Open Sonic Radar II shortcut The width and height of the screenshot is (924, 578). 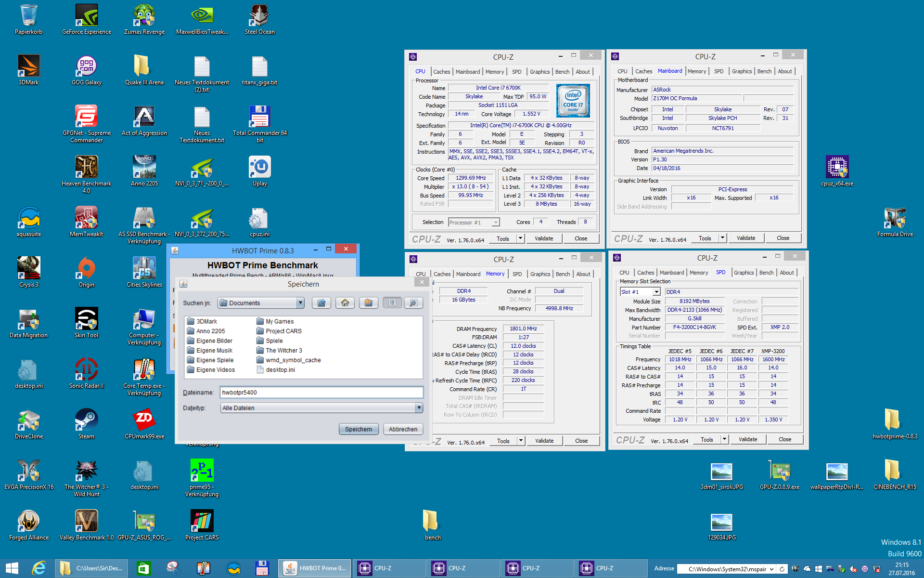click(x=87, y=373)
